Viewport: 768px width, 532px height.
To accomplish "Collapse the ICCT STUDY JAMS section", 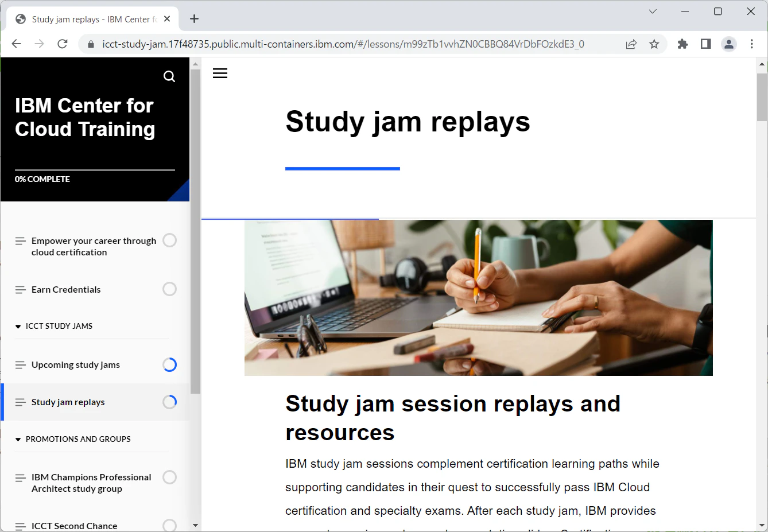I will (53, 326).
